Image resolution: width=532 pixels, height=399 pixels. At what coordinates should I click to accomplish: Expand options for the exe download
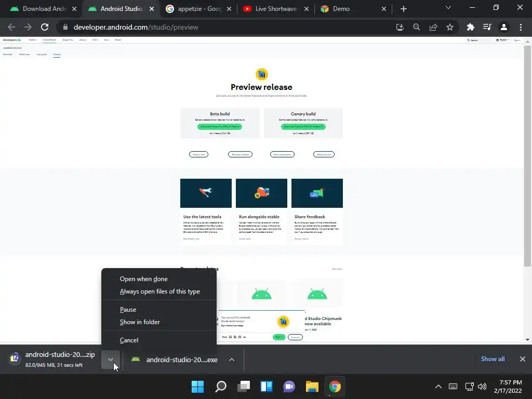[x=232, y=360]
